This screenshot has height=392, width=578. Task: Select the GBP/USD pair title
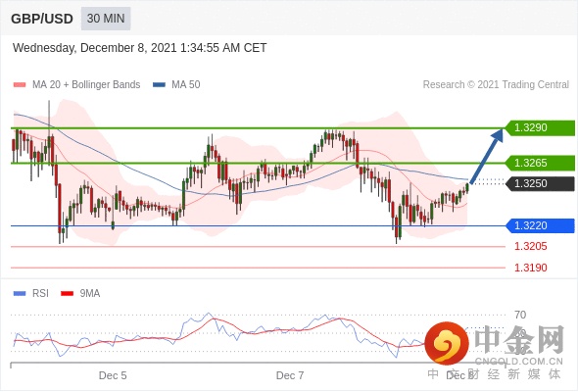42,19
